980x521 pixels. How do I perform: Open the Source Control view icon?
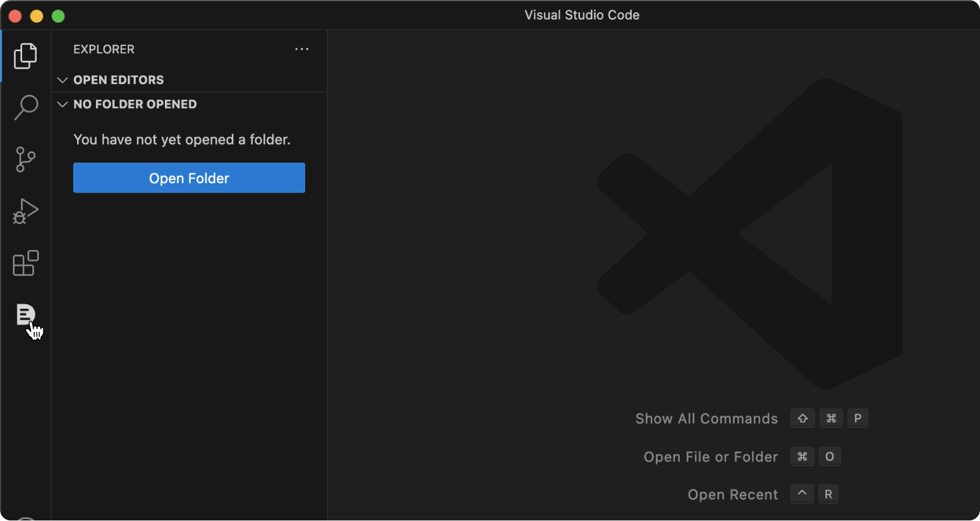[x=26, y=159]
